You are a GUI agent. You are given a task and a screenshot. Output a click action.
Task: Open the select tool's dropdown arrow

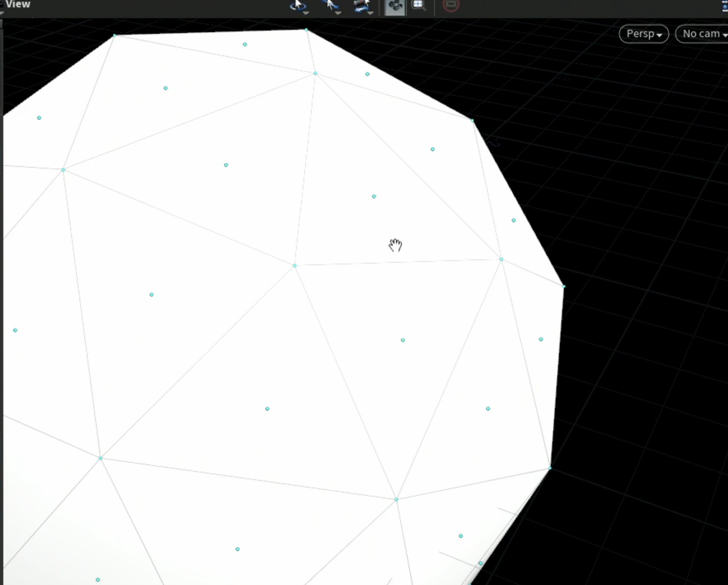tap(338, 13)
